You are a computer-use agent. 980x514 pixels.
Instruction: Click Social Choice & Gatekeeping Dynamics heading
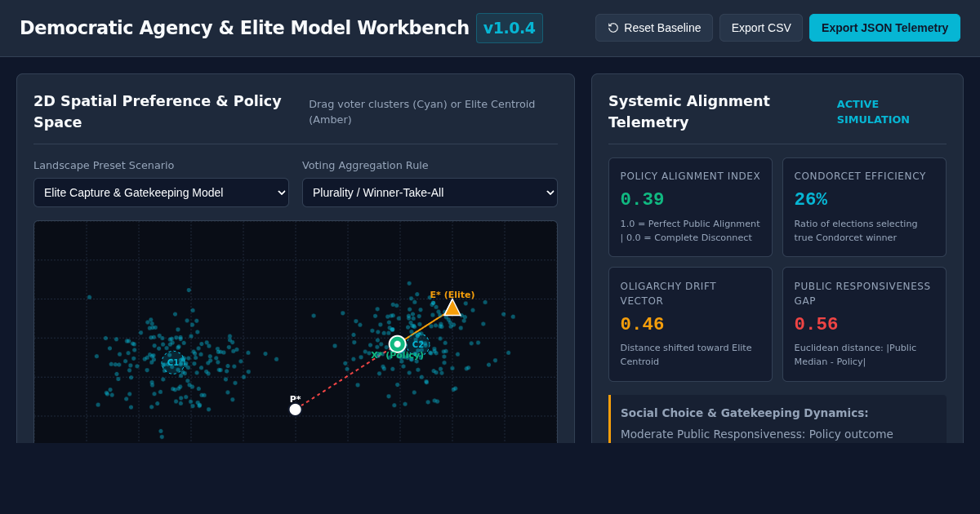click(x=745, y=413)
